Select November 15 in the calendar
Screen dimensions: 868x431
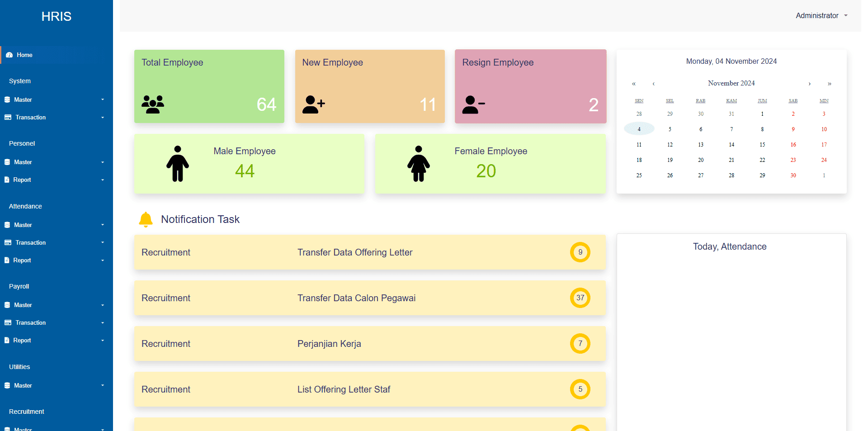click(x=762, y=145)
